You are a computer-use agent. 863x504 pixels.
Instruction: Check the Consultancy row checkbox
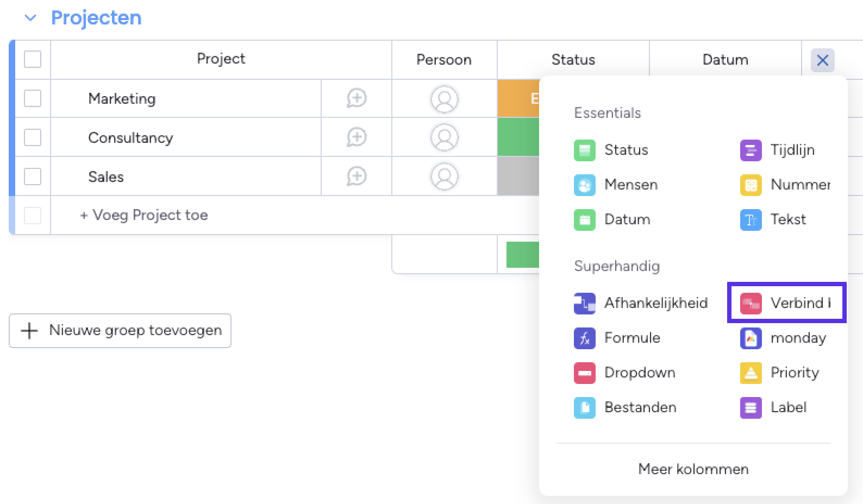33,137
